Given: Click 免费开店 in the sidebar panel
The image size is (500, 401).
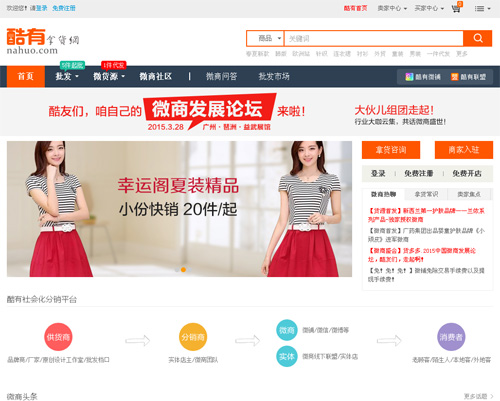Looking at the screenshot, I should click(467, 173).
